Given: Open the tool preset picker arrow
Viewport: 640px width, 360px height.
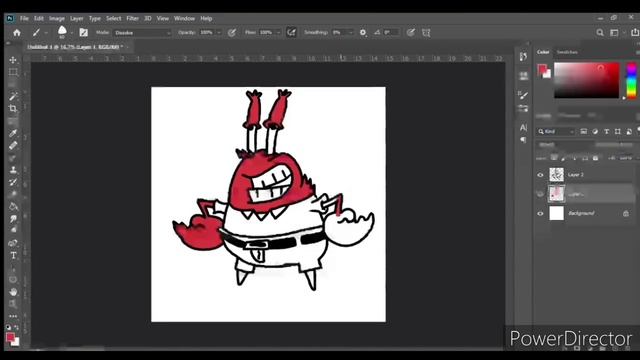Looking at the screenshot, I should pos(46,33).
